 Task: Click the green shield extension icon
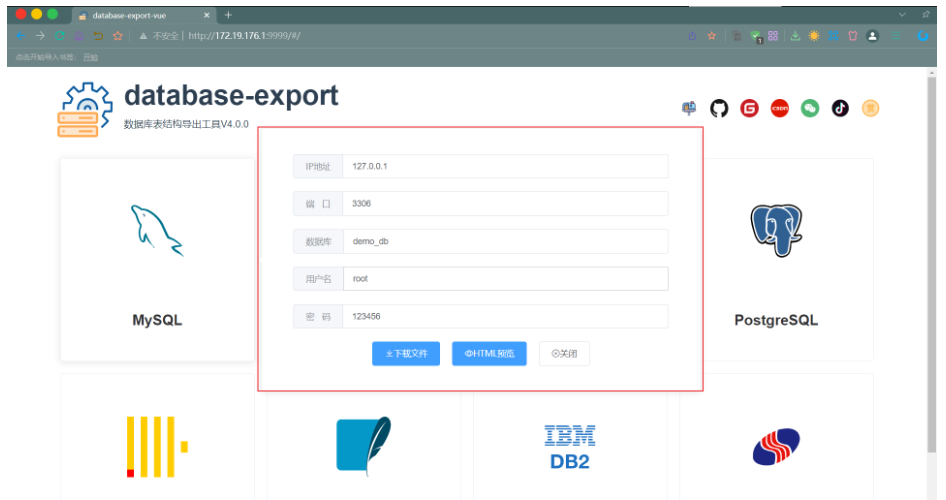[756, 37]
